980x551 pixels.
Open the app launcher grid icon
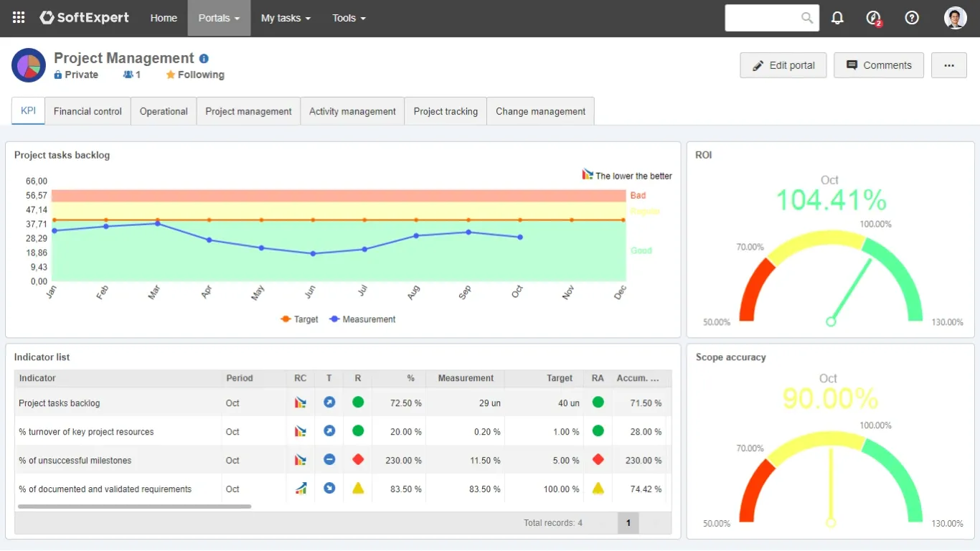[19, 18]
